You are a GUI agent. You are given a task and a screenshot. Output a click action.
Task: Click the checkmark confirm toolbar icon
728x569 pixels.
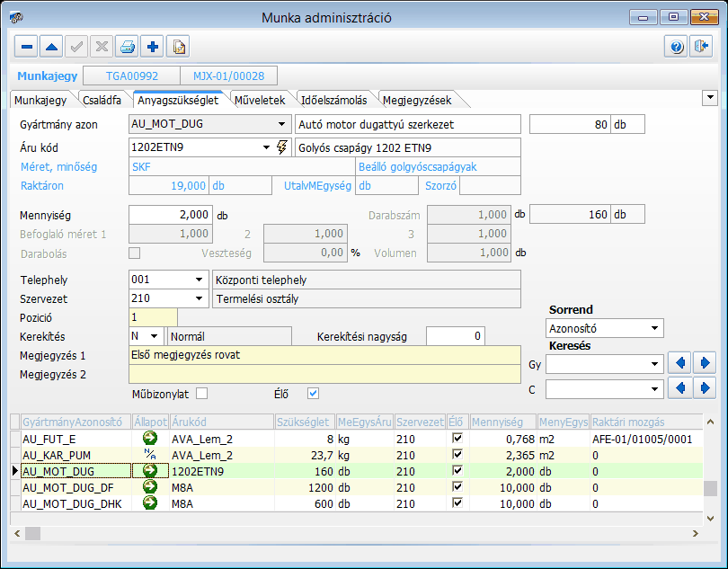click(76, 47)
